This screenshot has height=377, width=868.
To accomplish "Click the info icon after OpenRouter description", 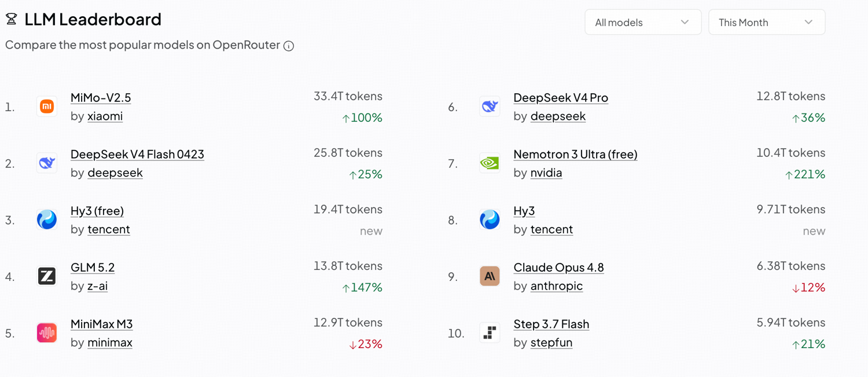I will tap(289, 46).
